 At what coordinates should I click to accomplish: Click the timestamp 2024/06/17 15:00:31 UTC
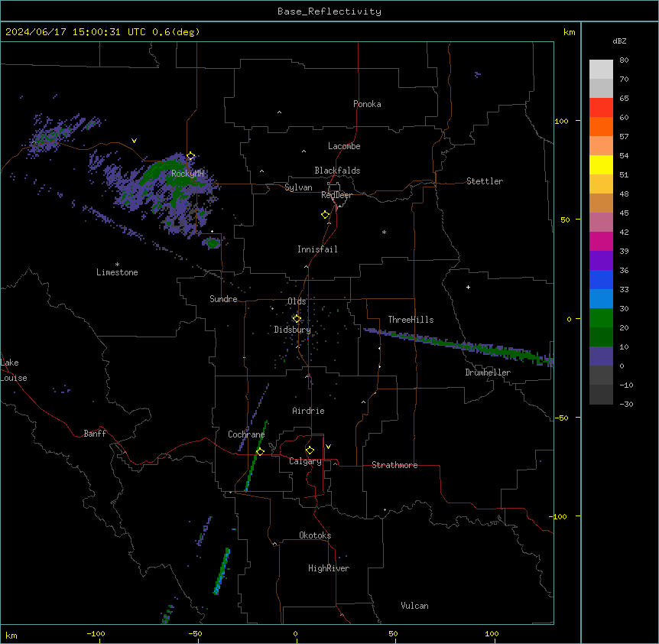click(x=76, y=32)
